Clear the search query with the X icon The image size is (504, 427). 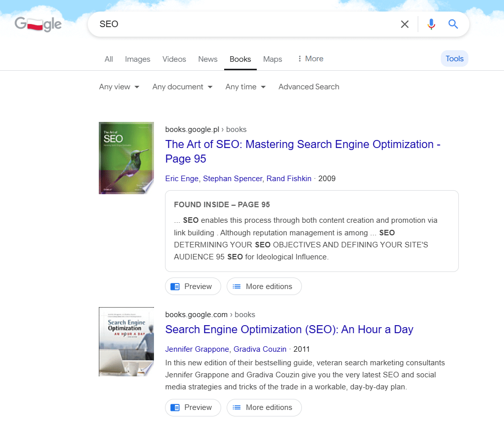(x=405, y=24)
